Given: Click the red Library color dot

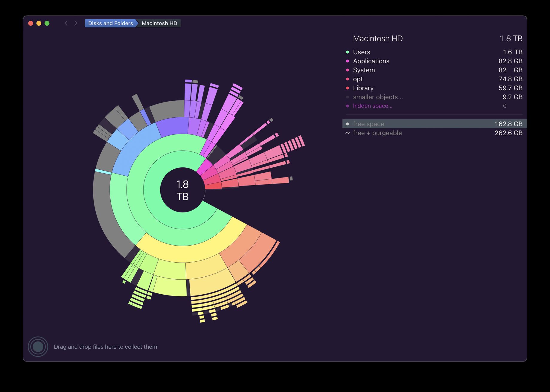Looking at the screenshot, I should pos(347,88).
